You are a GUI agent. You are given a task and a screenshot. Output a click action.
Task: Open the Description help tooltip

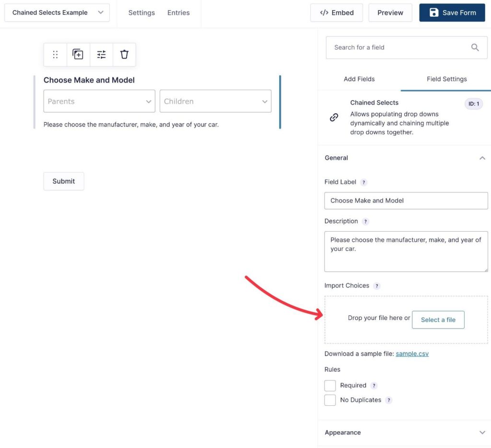[x=365, y=221]
